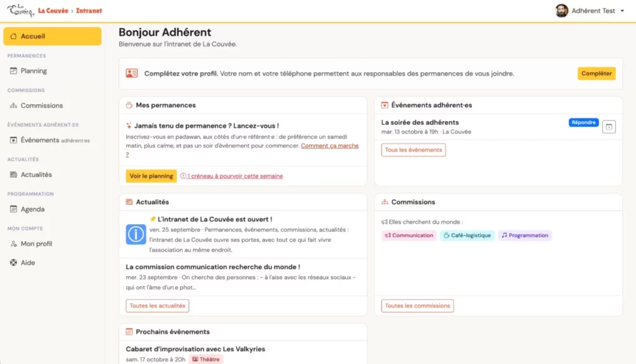The width and height of the screenshot is (636, 364).
Task: Click the hierarchy icon beside sidebar Commissions
Action: (14, 106)
